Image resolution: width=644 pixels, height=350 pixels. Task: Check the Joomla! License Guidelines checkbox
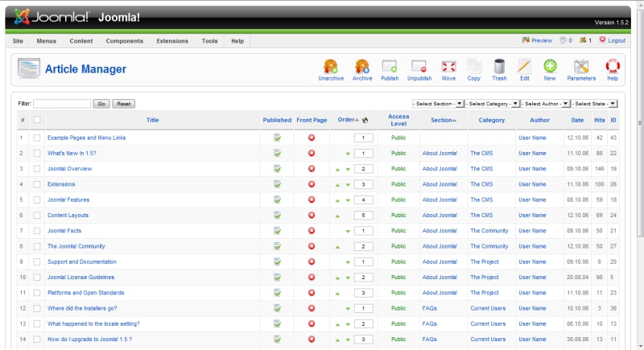(x=37, y=278)
